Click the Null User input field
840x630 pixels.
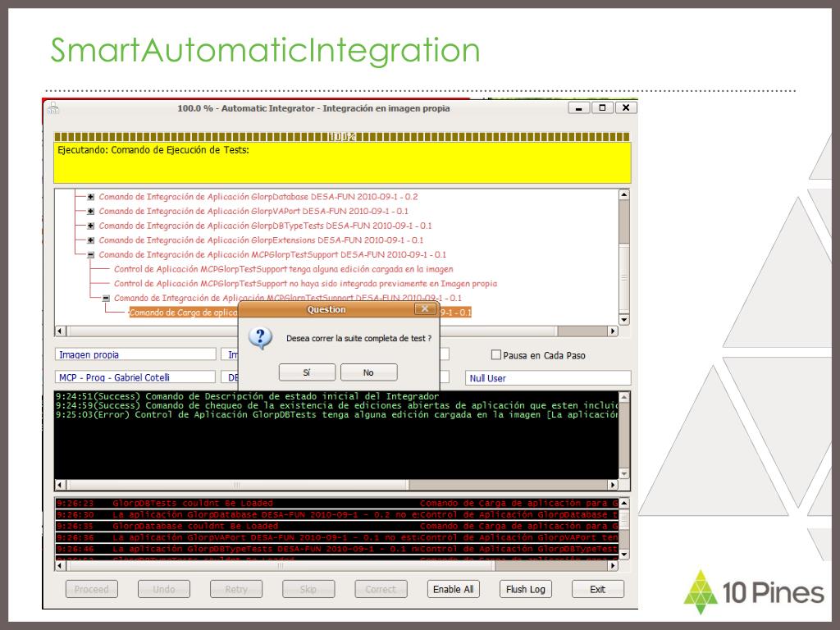coord(548,378)
